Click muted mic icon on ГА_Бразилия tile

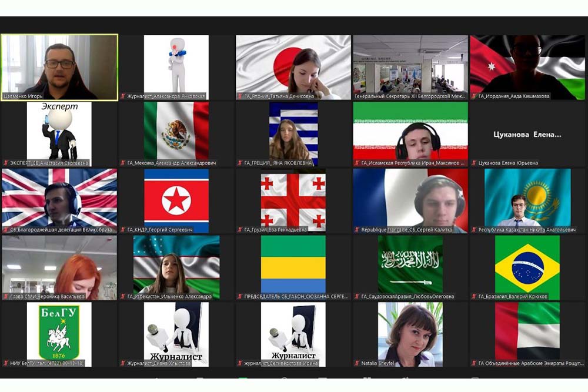coord(475,296)
